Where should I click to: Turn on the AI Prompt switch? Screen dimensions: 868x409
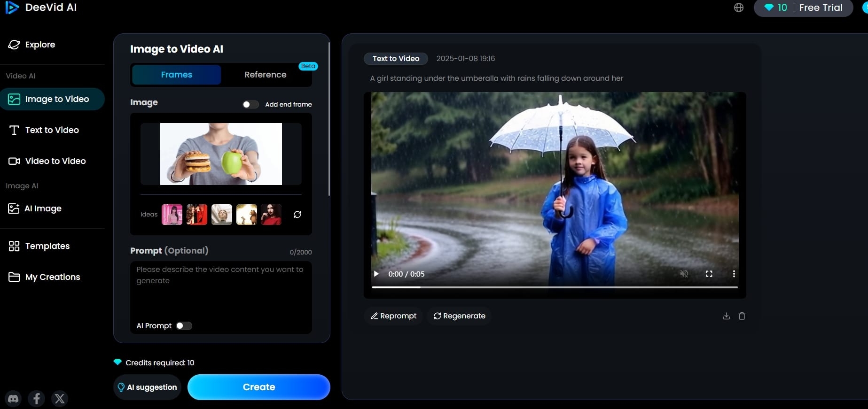184,326
